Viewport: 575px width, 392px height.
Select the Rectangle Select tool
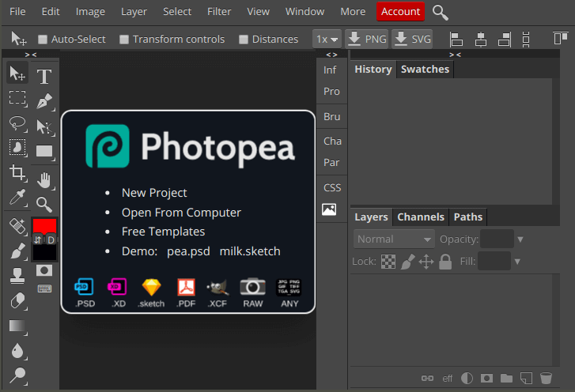(17, 98)
